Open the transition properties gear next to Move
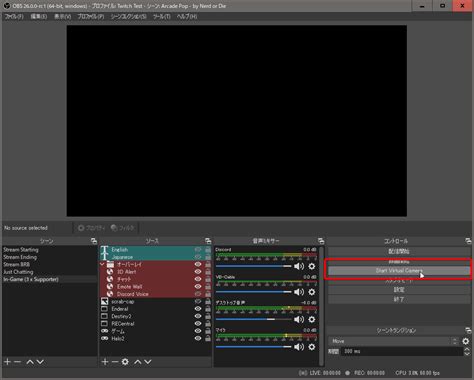 coord(466,341)
